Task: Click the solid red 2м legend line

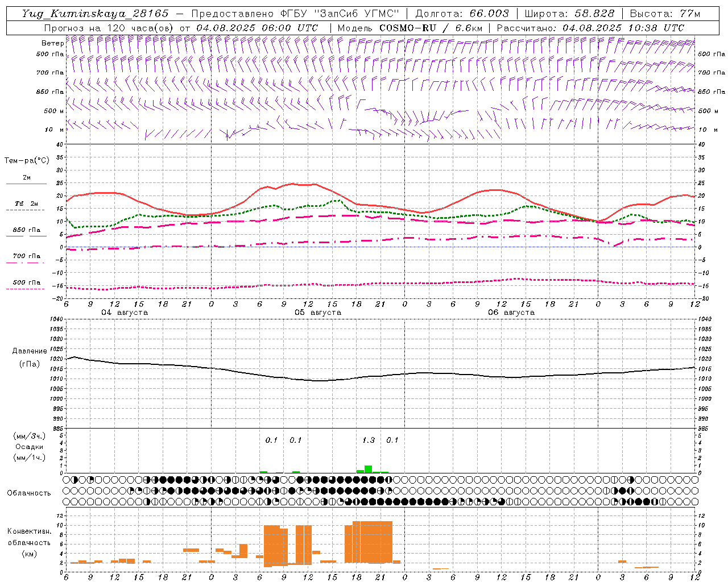Action: pos(26,184)
